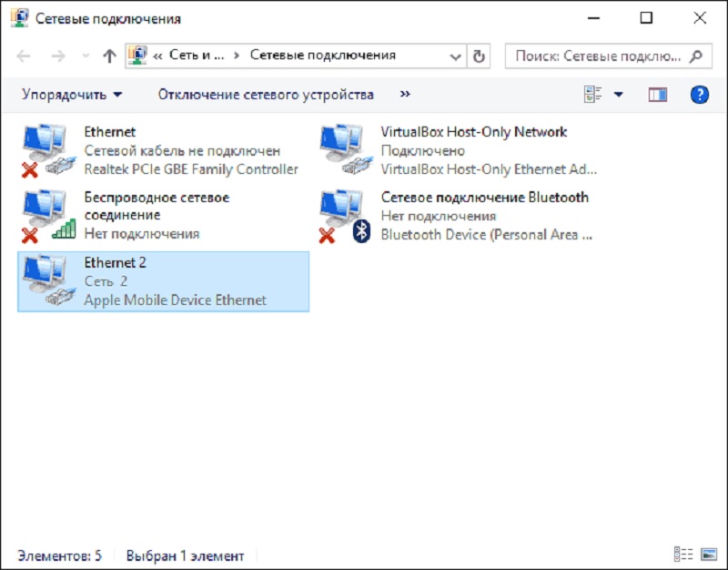Click the search magnifier icon
The image size is (728, 570).
pos(696,56)
